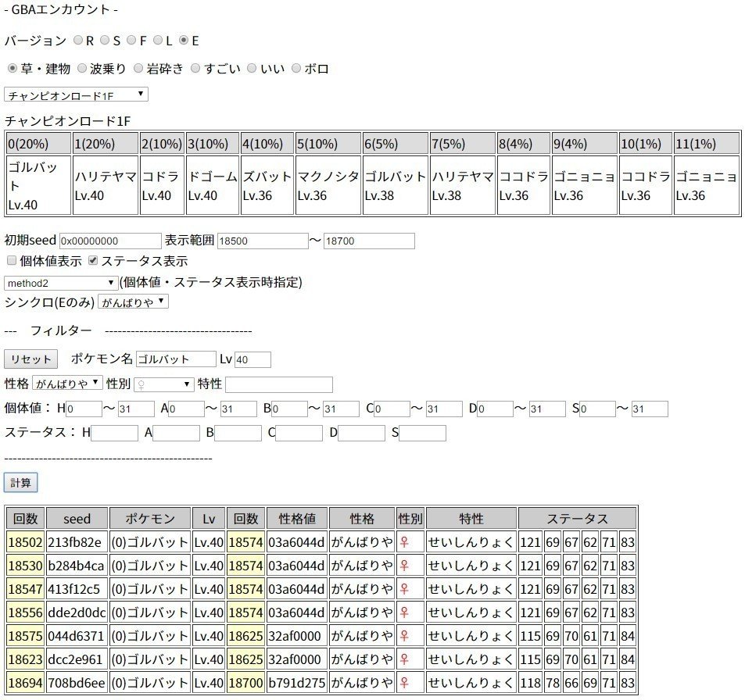This screenshot has width=745, height=700.
Task: Toggle ステータス表示 checkbox
Action: (x=93, y=260)
